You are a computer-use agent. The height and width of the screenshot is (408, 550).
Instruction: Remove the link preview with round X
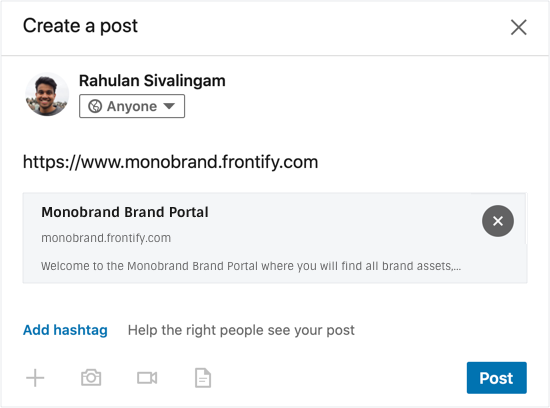pyautogui.click(x=498, y=221)
